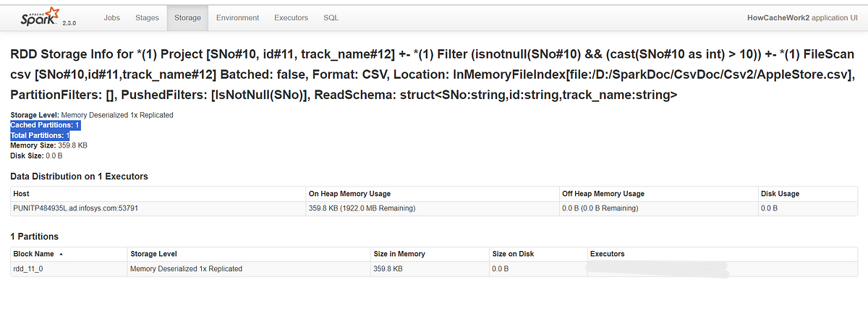Click Off Heap Memory Usage header

(603, 194)
